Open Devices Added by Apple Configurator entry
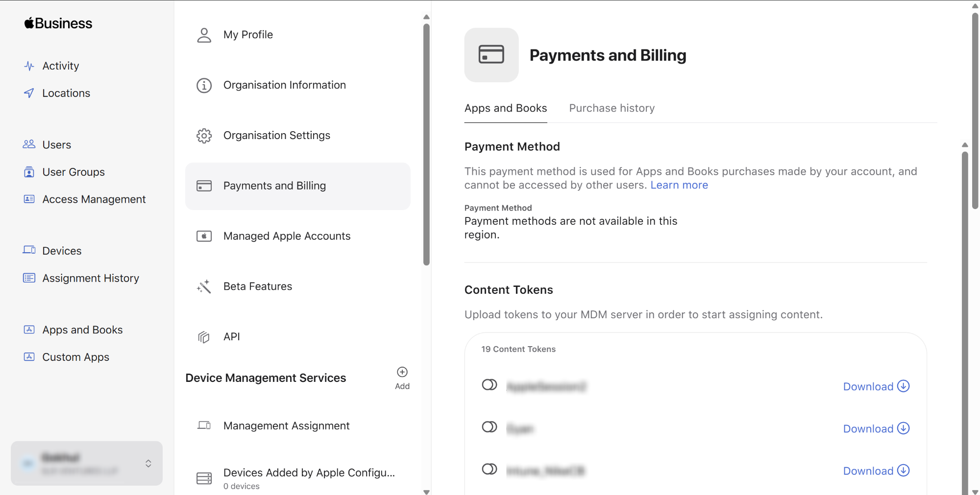Screen dimensions: 980x495 tap(297, 478)
